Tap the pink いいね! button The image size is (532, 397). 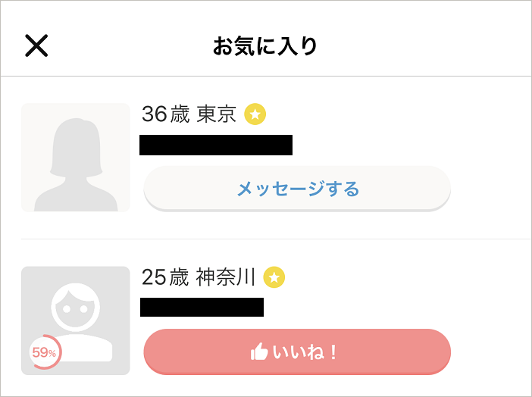297,352
